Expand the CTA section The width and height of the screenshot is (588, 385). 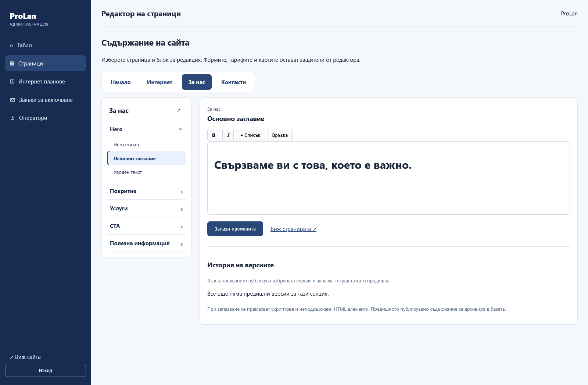(x=146, y=226)
